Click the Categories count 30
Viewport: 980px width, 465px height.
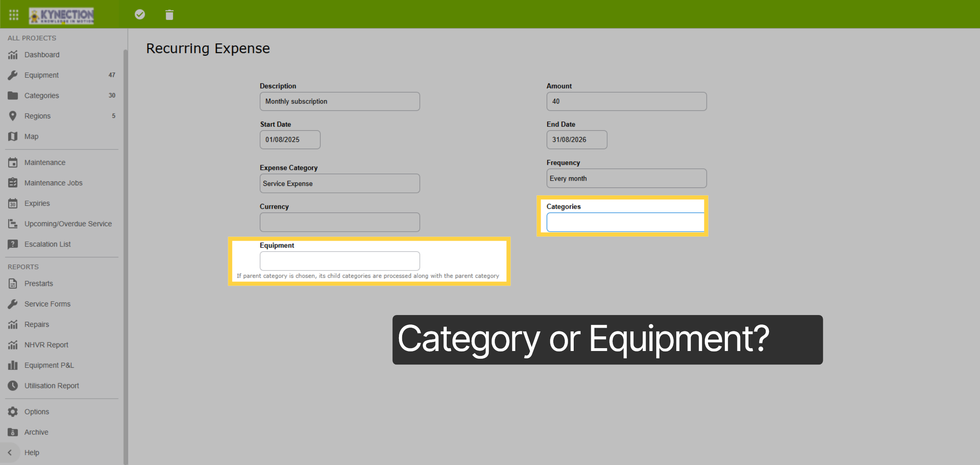click(x=112, y=96)
